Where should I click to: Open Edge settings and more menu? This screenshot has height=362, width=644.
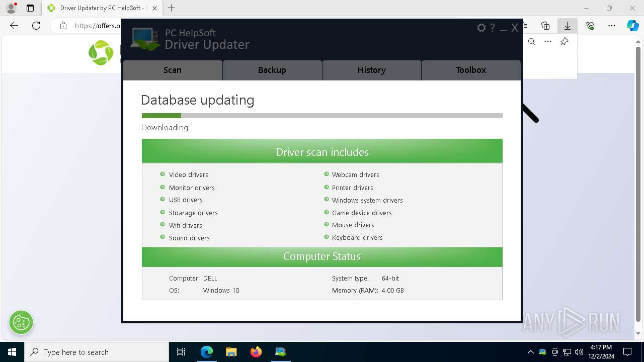[612, 26]
